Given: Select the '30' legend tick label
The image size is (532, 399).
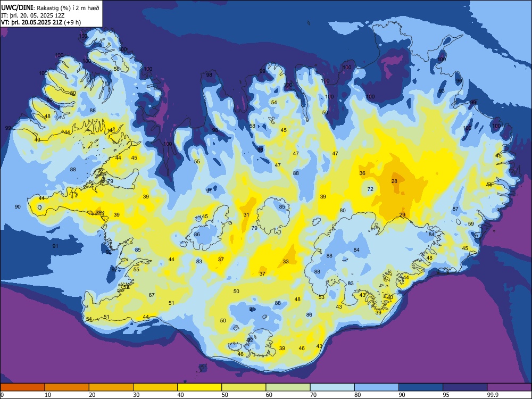Looking at the screenshot, I should (x=136, y=395).
